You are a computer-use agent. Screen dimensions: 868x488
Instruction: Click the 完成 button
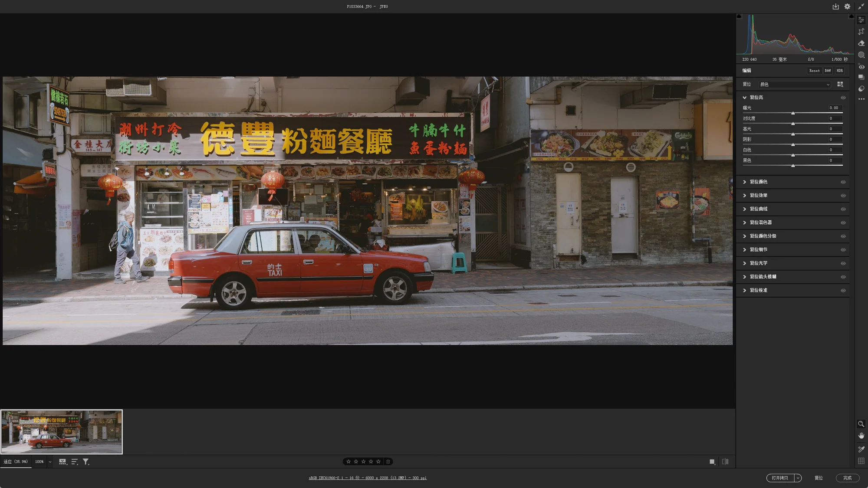(847, 478)
